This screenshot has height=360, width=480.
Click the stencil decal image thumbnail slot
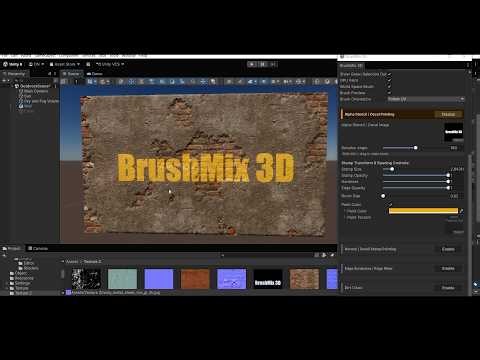[x=453, y=133]
